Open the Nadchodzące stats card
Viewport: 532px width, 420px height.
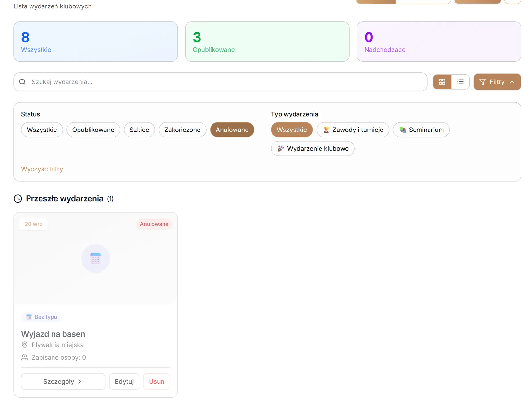439,42
